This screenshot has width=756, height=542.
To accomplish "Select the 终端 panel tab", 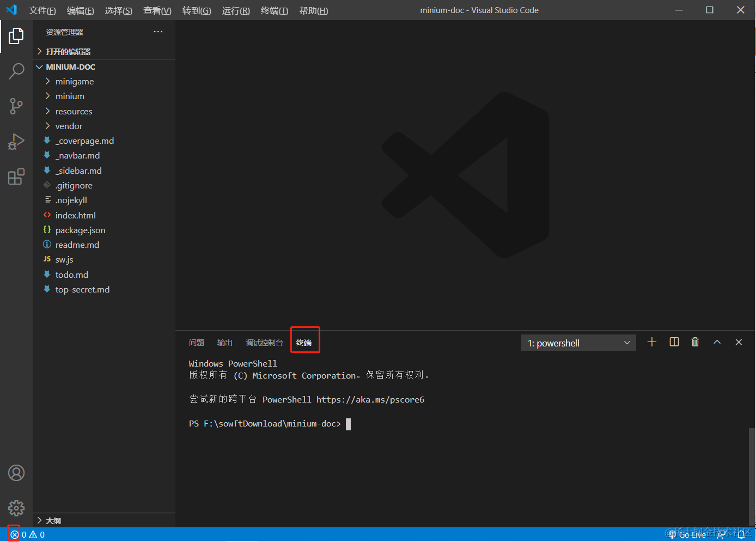I will click(x=304, y=343).
